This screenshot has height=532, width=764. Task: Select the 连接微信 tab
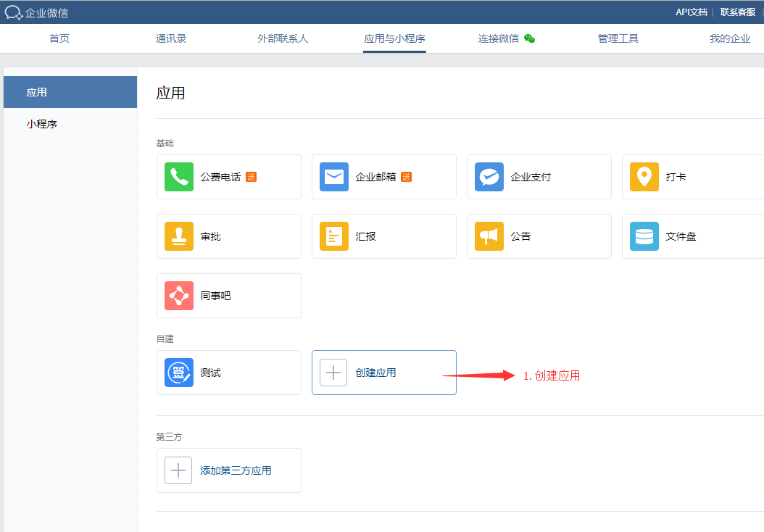pos(505,38)
